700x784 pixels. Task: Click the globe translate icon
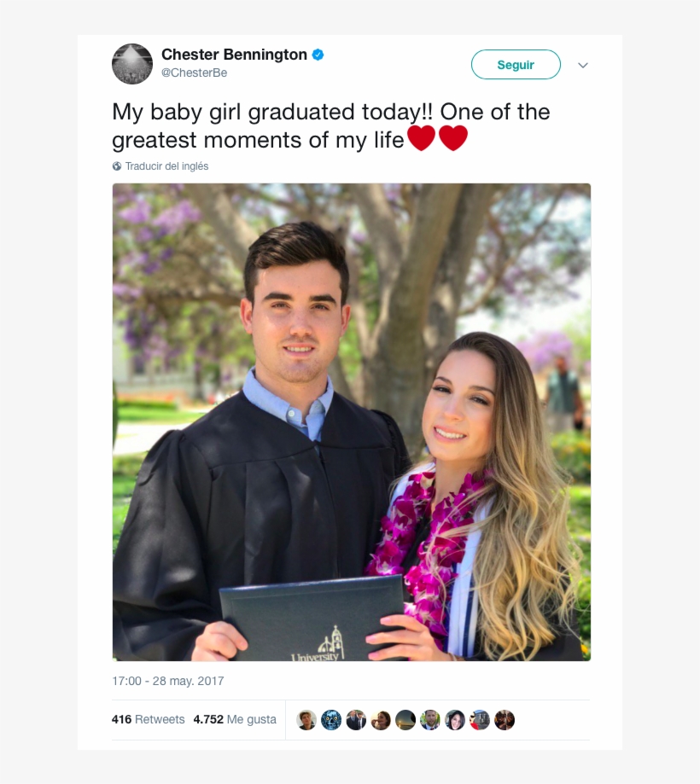click(x=117, y=166)
